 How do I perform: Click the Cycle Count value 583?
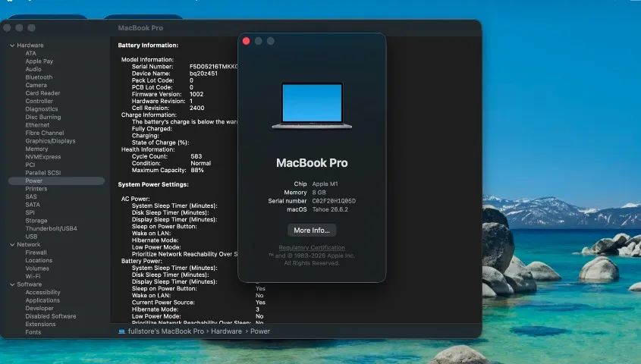[x=196, y=156]
